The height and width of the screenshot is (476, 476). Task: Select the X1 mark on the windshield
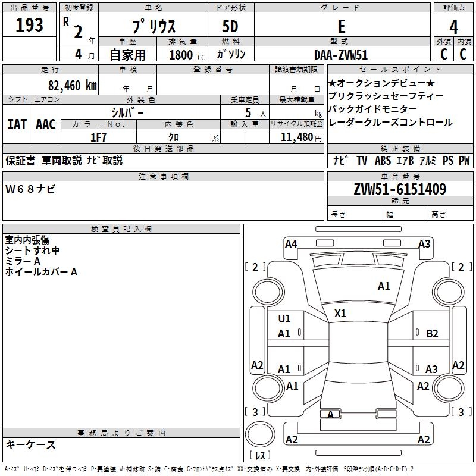click(340, 314)
